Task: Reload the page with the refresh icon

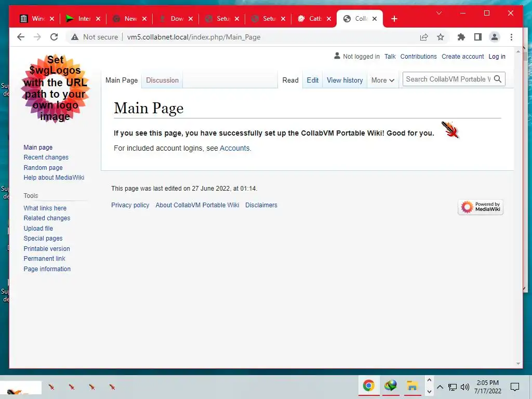Action: click(54, 37)
